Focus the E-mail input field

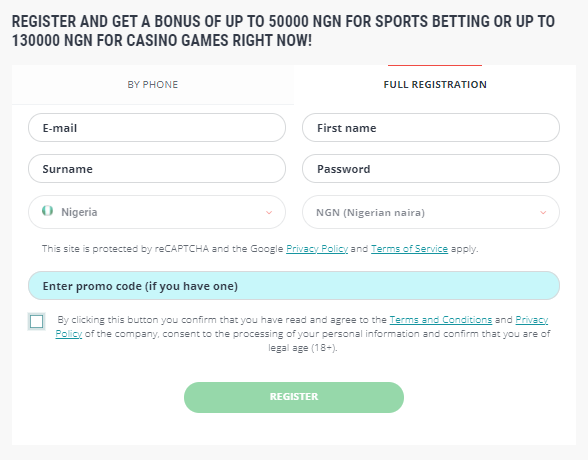(157, 127)
